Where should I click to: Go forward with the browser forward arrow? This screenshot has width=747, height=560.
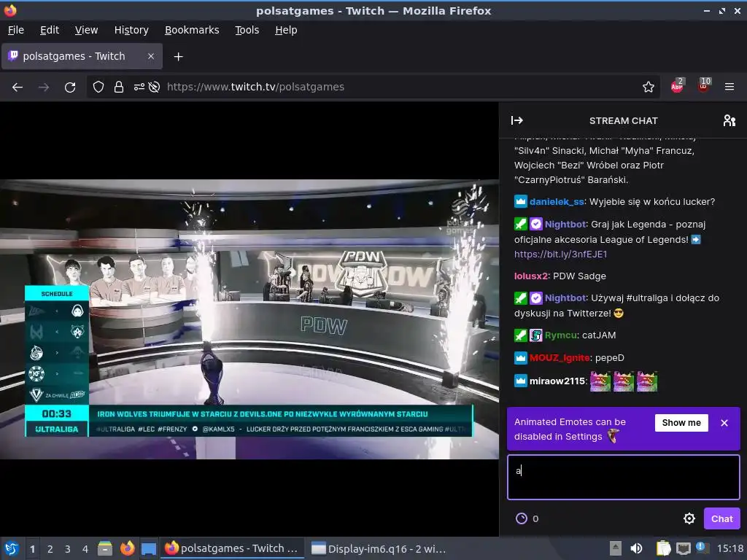point(44,87)
